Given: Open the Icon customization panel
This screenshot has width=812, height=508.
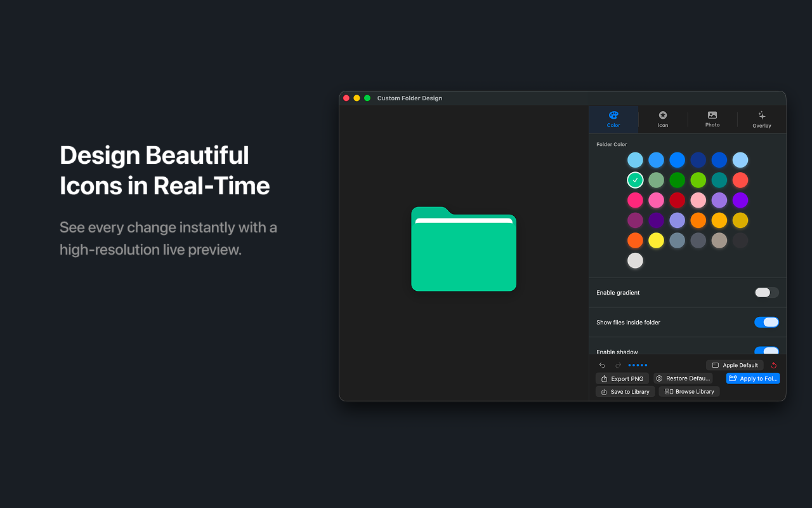Looking at the screenshot, I should [x=663, y=119].
